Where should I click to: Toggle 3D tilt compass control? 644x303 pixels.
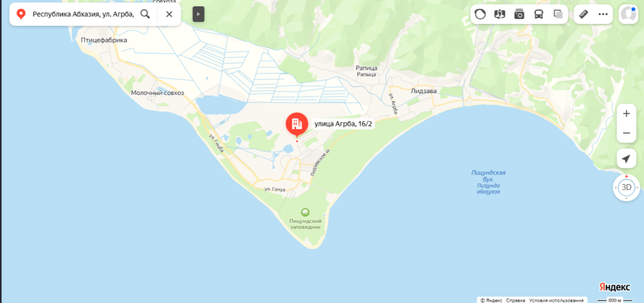tap(626, 187)
